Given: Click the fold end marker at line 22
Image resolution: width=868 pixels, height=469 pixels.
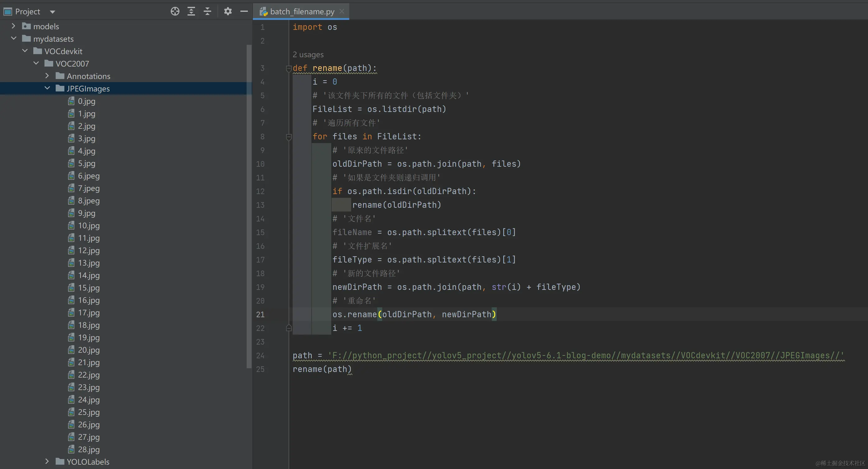Looking at the screenshot, I should 289,328.
